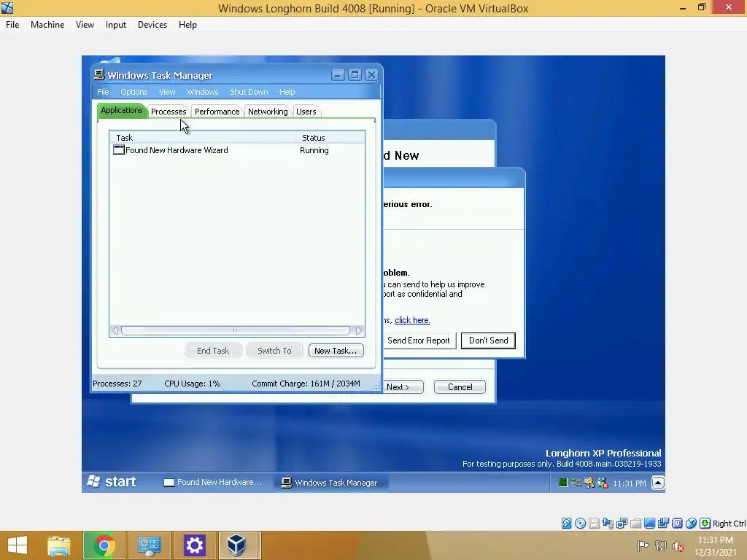Click Send Error Report in error dialog
Viewport: 747px width, 560px height.
(419, 341)
